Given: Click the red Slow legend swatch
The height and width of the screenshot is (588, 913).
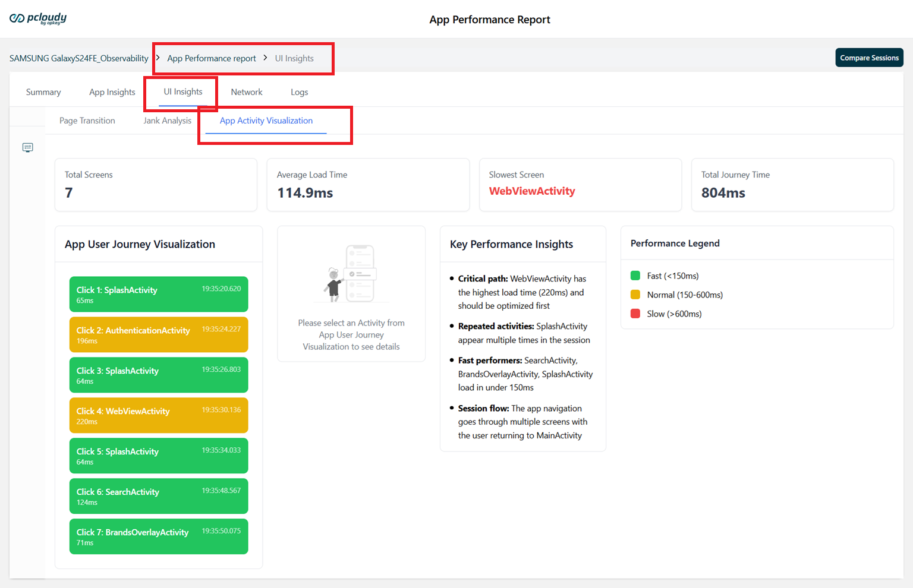Looking at the screenshot, I should tap(635, 314).
